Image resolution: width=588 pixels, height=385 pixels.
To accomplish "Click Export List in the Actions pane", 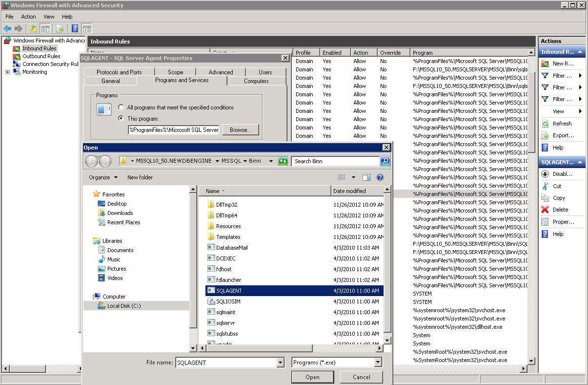I will point(563,135).
